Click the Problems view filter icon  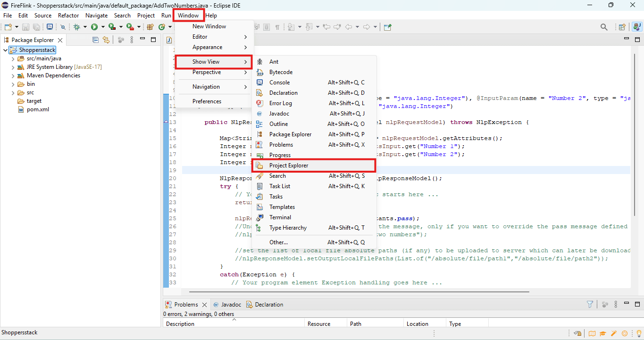(590, 305)
